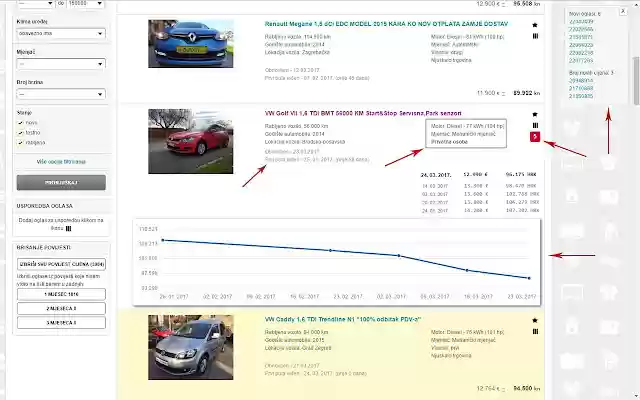Open the VW Caddy 1,6 TDI Trendline listing title
This screenshot has height=400, width=640.
coord(343,319)
